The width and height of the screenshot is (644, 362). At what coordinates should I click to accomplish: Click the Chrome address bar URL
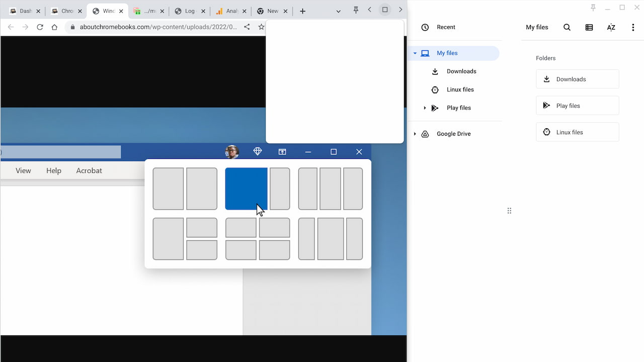[158, 27]
